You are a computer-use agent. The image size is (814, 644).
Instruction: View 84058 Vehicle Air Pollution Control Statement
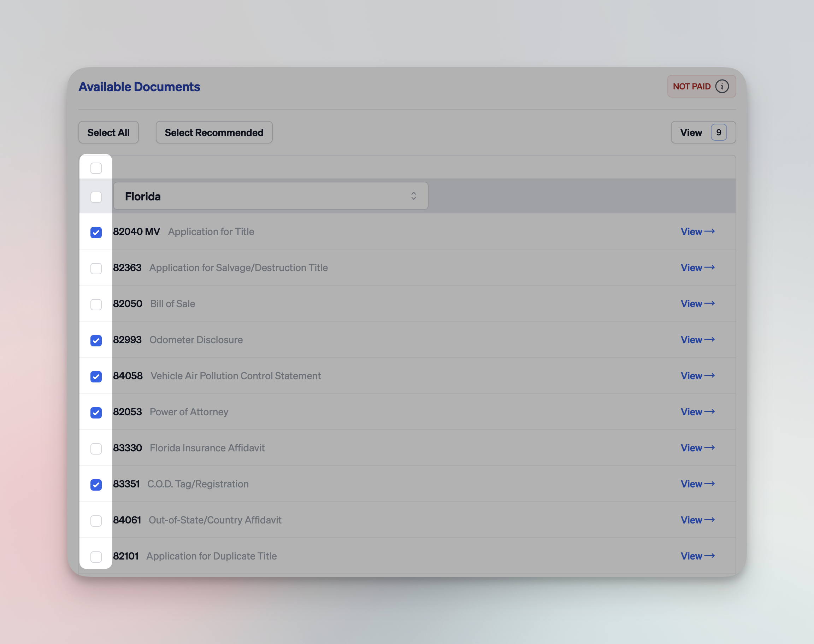pos(697,375)
